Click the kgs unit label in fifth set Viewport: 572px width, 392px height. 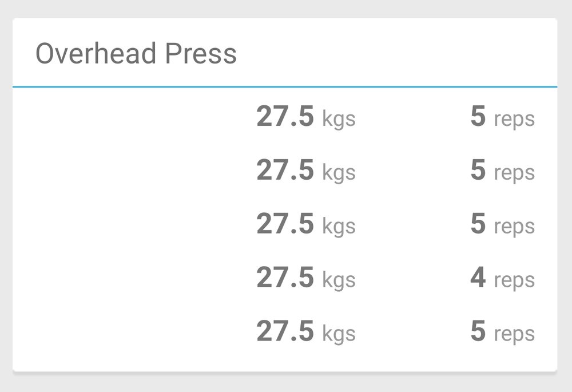[x=339, y=334]
